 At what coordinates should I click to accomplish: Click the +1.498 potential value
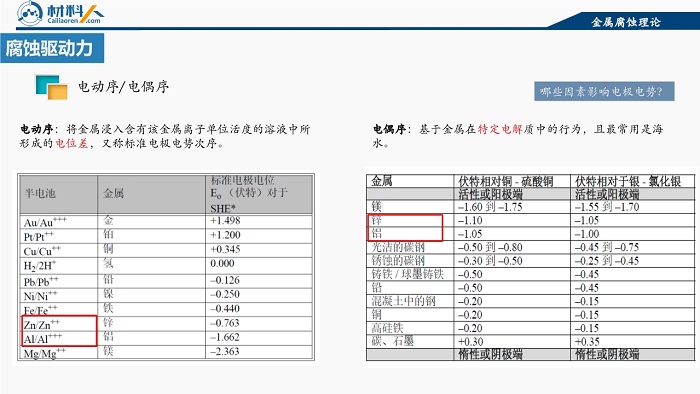pos(225,221)
